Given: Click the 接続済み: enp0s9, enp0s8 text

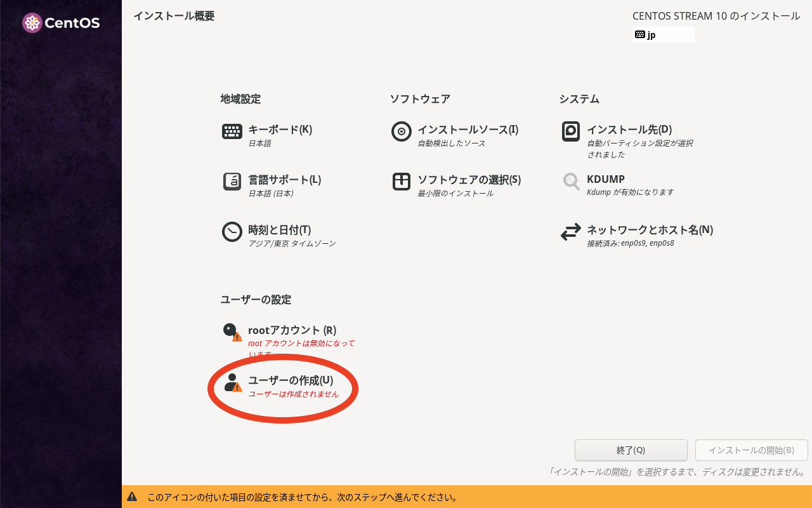Looking at the screenshot, I should (630, 243).
